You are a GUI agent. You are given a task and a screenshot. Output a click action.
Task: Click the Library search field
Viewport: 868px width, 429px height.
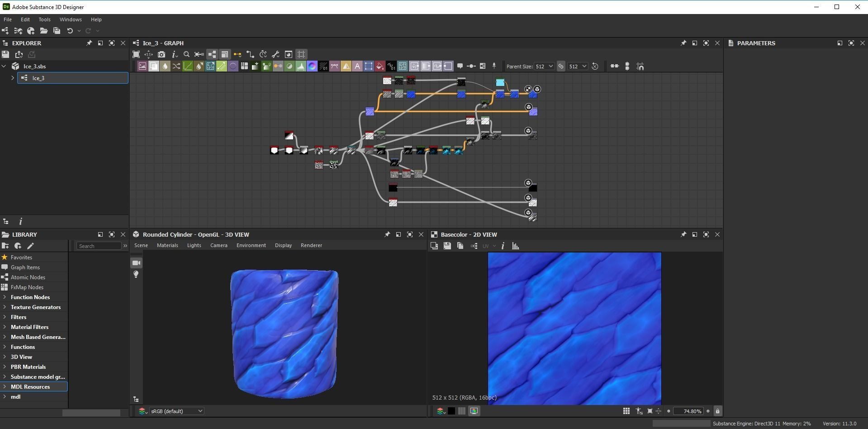pyautogui.click(x=99, y=246)
